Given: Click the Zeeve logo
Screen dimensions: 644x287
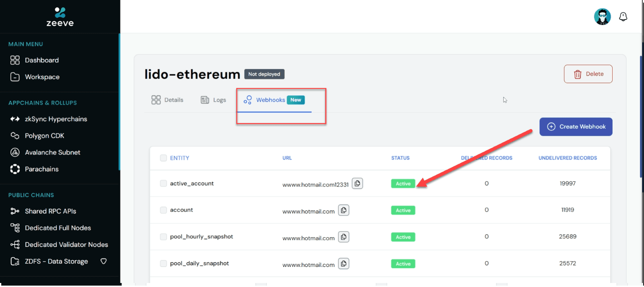Looking at the screenshot, I should pos(60,17).
